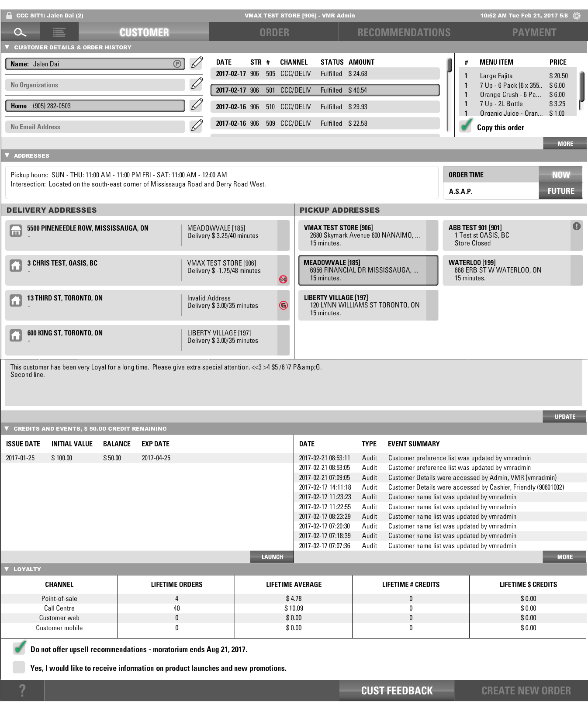Open the list view icon
Image resolution: width=588 pixels, height=711 pixels.
click(x=59, y=32)
